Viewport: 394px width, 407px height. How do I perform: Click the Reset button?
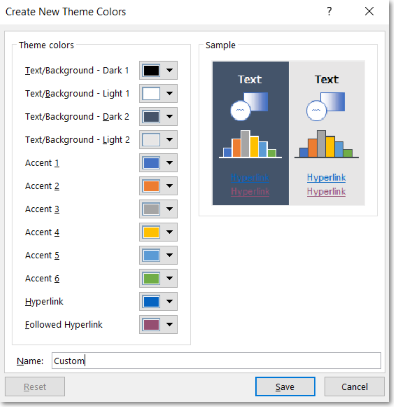(x=35, y=387)
